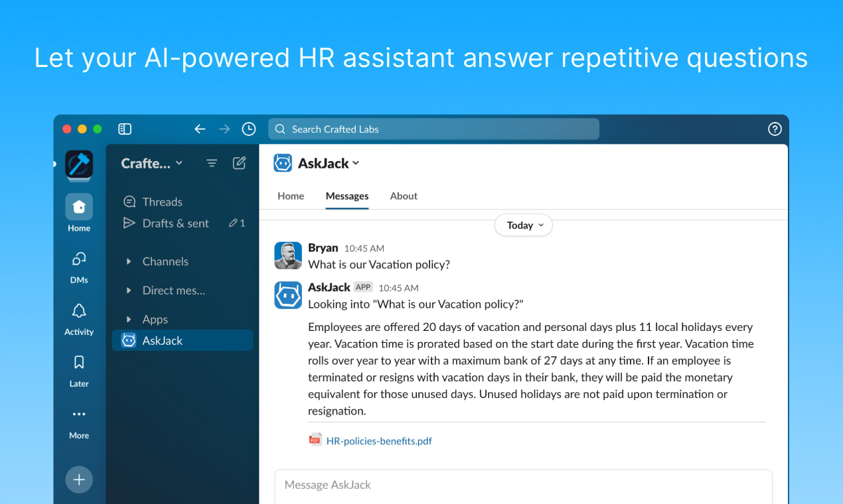Click the AskJack robot icon in header

point(283,163)
